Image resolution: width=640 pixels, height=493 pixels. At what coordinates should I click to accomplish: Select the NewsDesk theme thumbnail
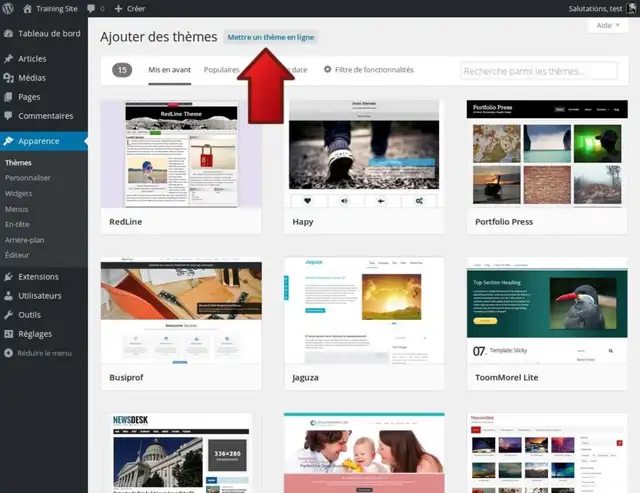click(181, 453)
